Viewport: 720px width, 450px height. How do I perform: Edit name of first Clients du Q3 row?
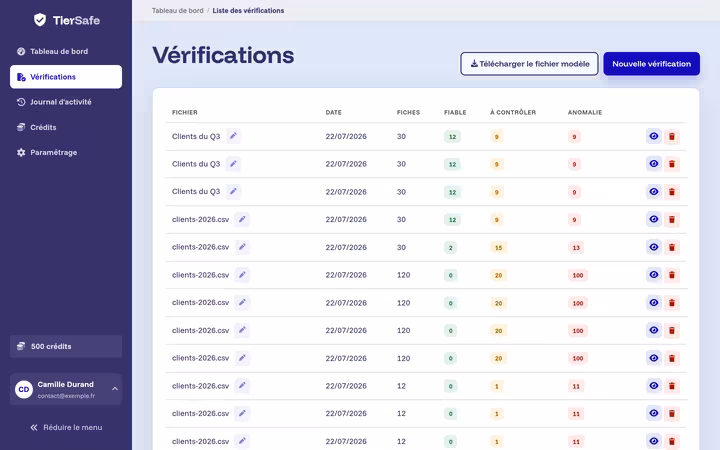click(x=233, y=136)
